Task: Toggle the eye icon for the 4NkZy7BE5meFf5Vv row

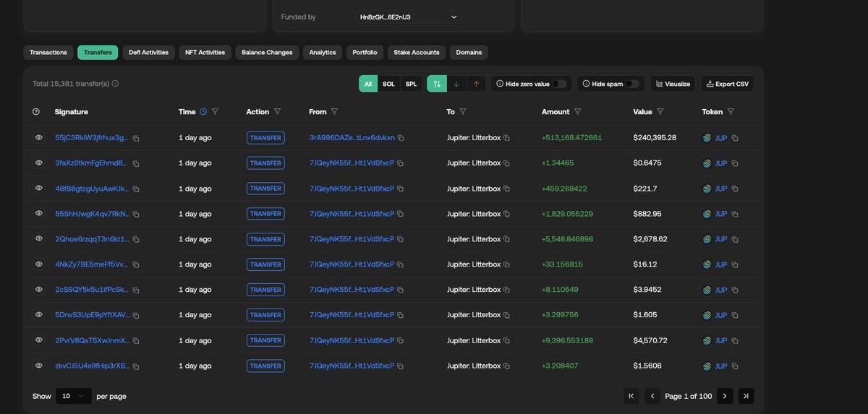Action: (39, 264)
